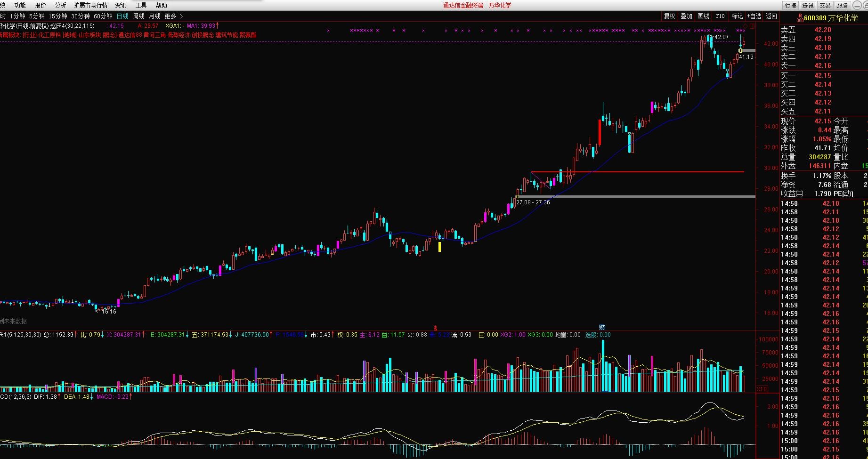Click the red 财 marker above volume panel

click(x=602, y=327)
